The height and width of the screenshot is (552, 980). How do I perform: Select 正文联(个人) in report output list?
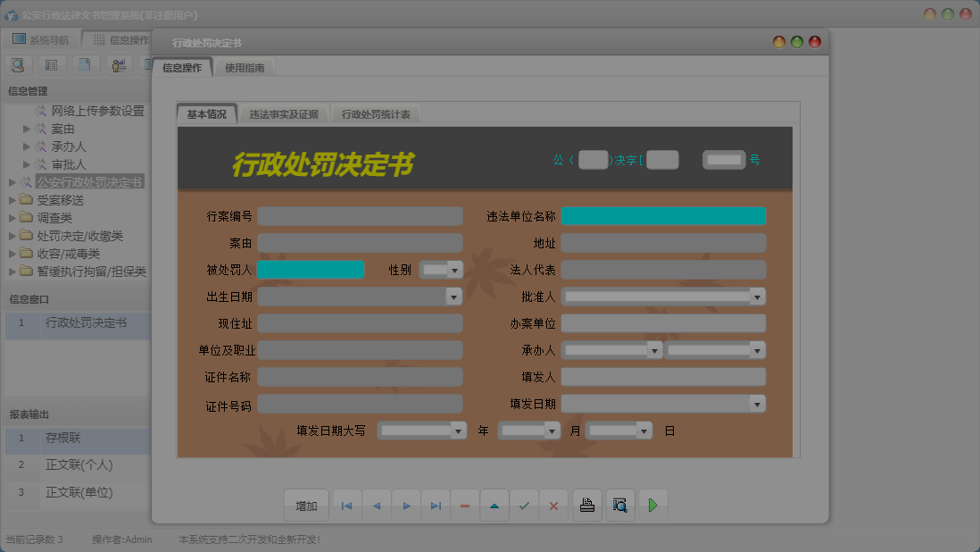tap(79, 465)
